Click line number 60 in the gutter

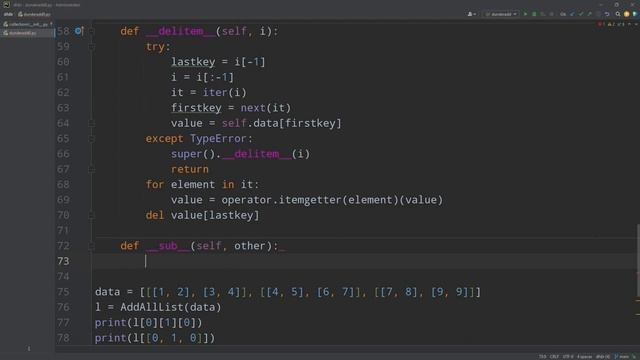pyautogui.click(x=63, y=62)
